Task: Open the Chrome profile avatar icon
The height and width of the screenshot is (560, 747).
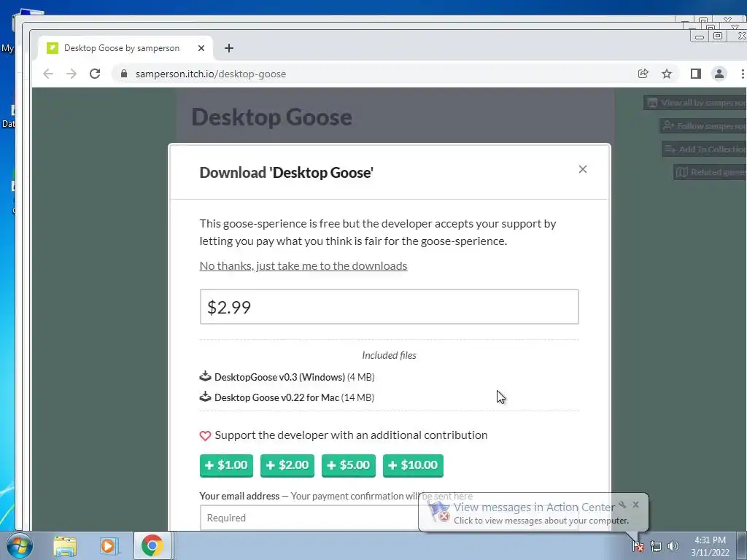Action: click(719, 74)
